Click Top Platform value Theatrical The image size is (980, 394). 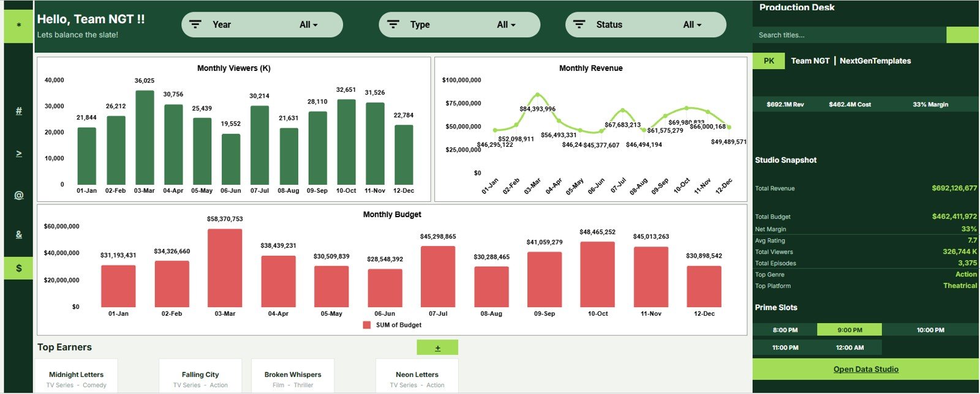pyautogui.click(x=960, y=286)
